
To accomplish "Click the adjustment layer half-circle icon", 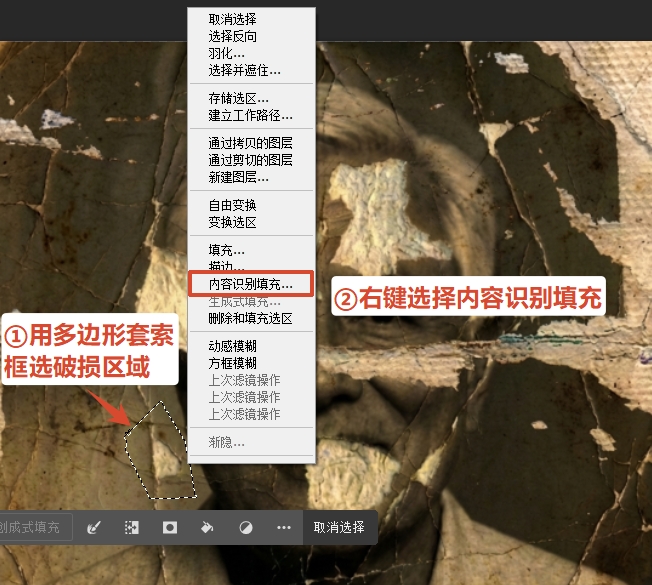I will coord(246,527).
